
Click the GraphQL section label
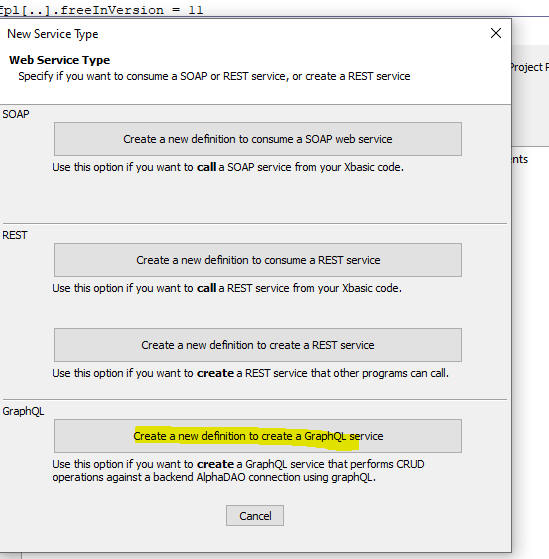(23, 411)
